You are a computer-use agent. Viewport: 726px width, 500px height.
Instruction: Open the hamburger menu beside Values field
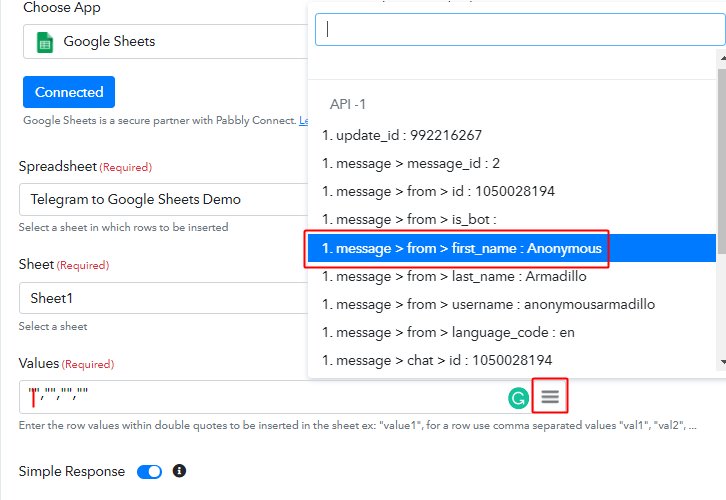pos(550,396)
